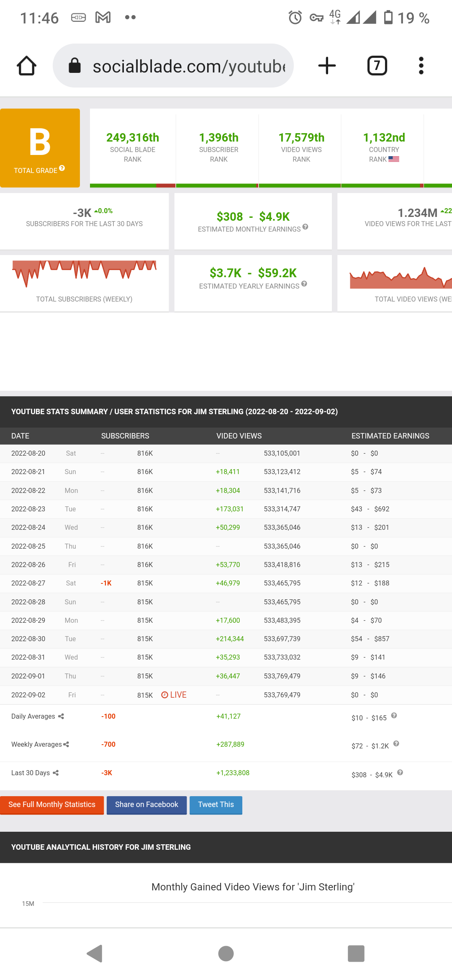Tap the yearly earnings help icon
Viewport: 452px width, 980px height.
pyautogui.click(x=304, y=284)
